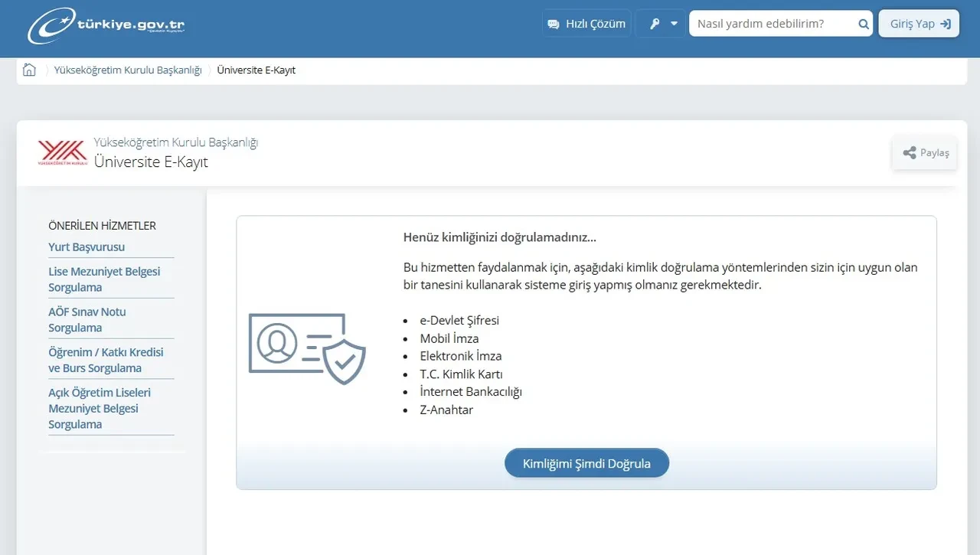Open Öğrenim / Katkı Kredisi ve Burs Sorgulama
Image resolution: width=980 pixels, height=555 pixels.
coord(106,360)
